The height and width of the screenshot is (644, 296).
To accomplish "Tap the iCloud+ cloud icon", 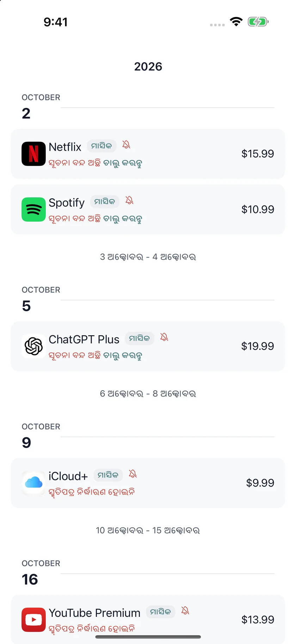I will pyautogui.click(x=33, y=483).
